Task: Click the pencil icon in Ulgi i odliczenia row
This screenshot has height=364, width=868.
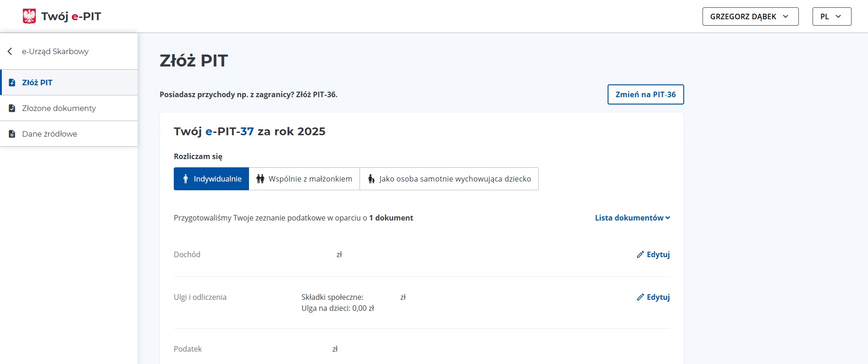Action: tap(640, 297)
